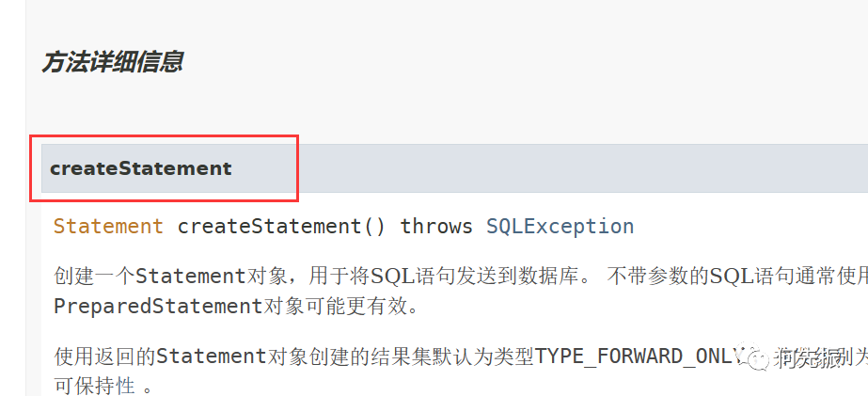Click Statement in 使用返回的Statement sentence
Viewport: 868px width, 396px height.
point(212,356)
